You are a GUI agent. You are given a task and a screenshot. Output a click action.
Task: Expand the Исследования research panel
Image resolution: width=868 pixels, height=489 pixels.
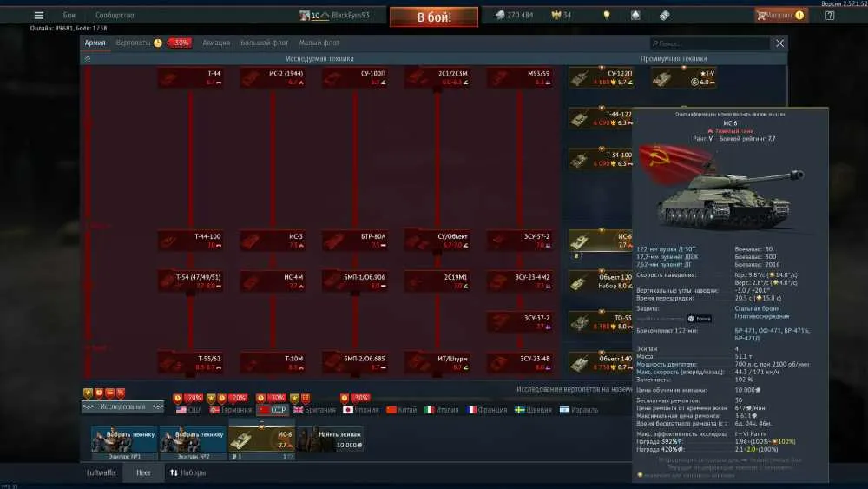tap(123, 407)
